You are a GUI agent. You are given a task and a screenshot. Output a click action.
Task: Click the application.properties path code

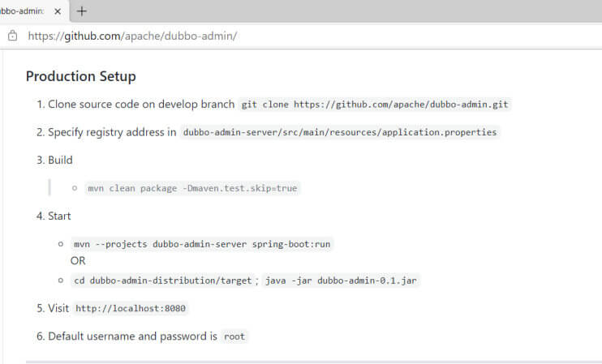click(x=340, y=132)
